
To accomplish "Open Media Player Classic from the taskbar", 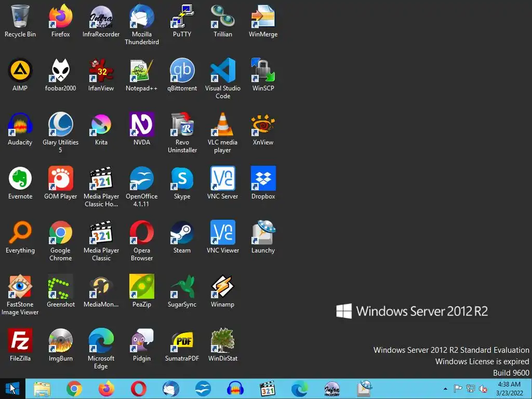I will (x=268, y=389).
